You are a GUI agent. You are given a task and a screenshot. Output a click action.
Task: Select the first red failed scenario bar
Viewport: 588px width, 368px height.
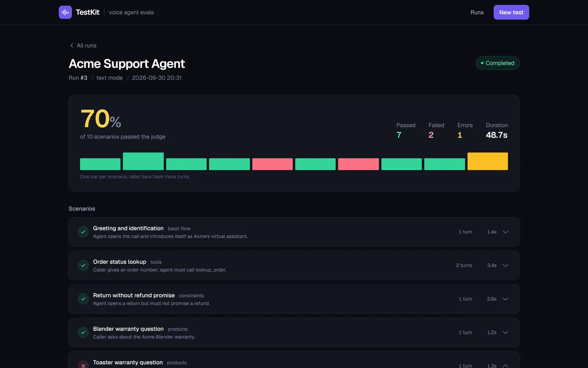pyautogui.click(x=272, y=164)
